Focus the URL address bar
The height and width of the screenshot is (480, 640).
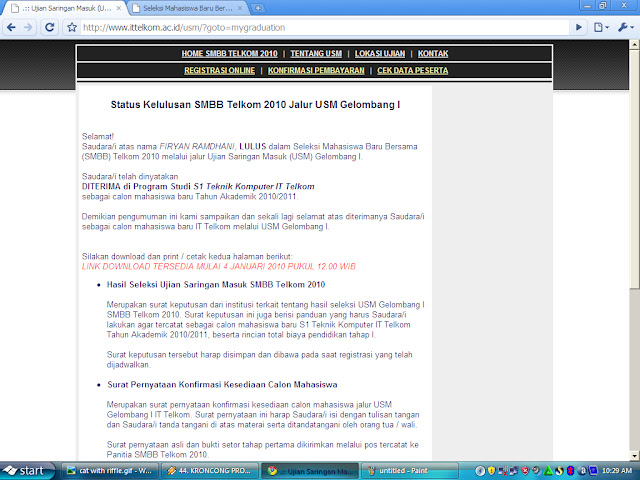coord(324,27)
